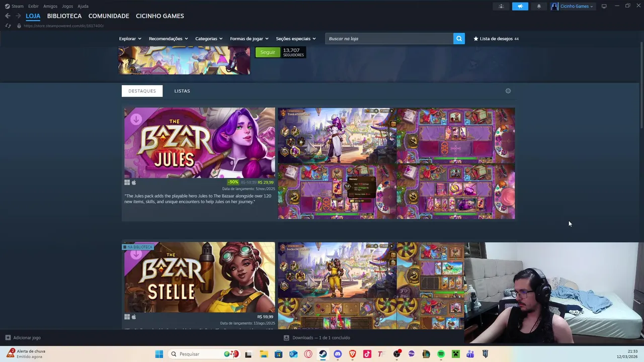Click the Jules R$ 29,99 discounted price
The height and width of the screenshot is (362, 644).
(265, 183)
